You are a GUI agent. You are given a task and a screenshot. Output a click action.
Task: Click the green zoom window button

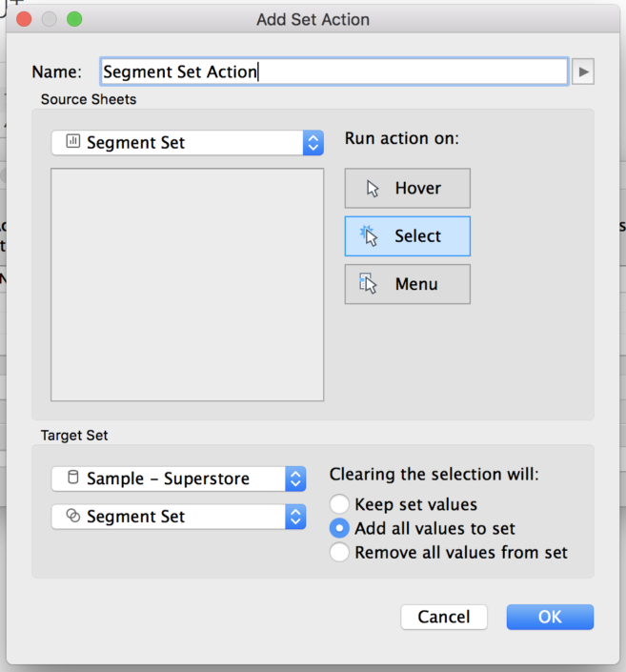pos(74,19)
